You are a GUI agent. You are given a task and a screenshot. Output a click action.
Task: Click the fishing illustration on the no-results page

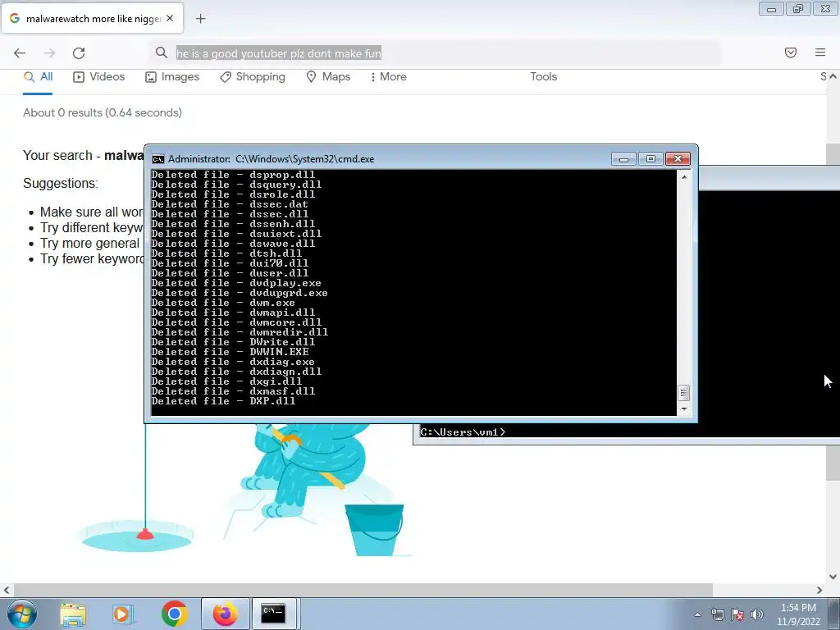coord(244,491)
